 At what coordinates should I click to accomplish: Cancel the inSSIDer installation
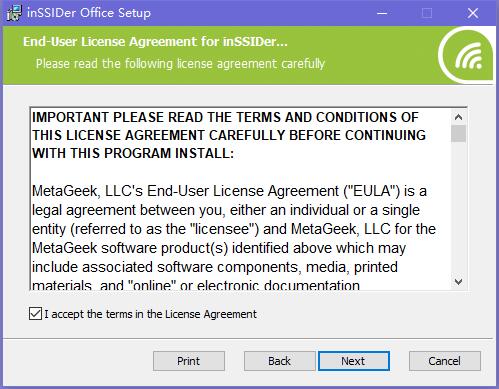click(x=445, y=361)
